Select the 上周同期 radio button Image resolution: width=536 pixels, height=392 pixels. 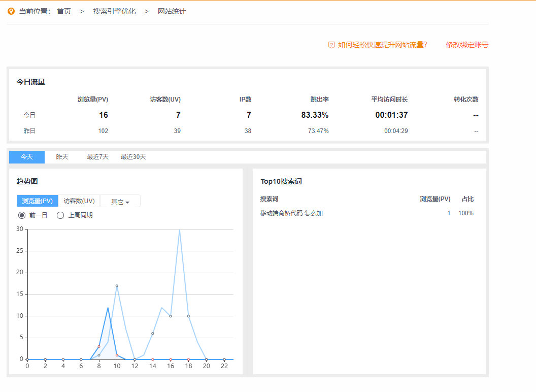pos(60,215)
